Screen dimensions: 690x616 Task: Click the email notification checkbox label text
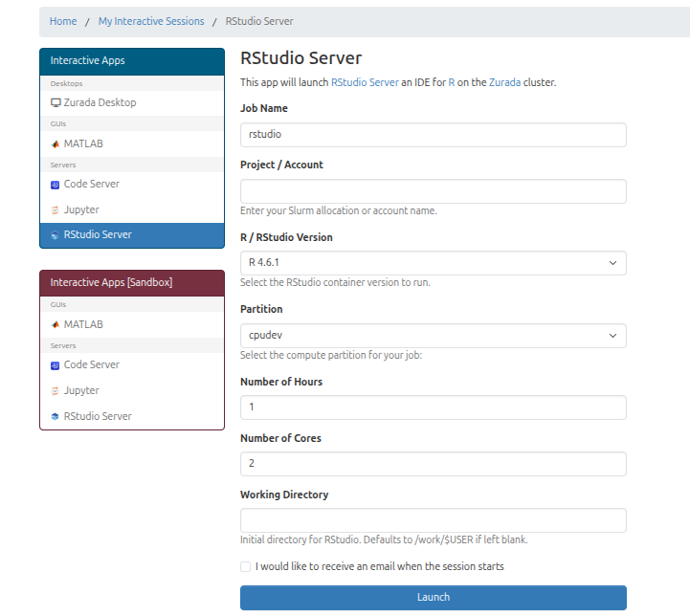(379, 566)
